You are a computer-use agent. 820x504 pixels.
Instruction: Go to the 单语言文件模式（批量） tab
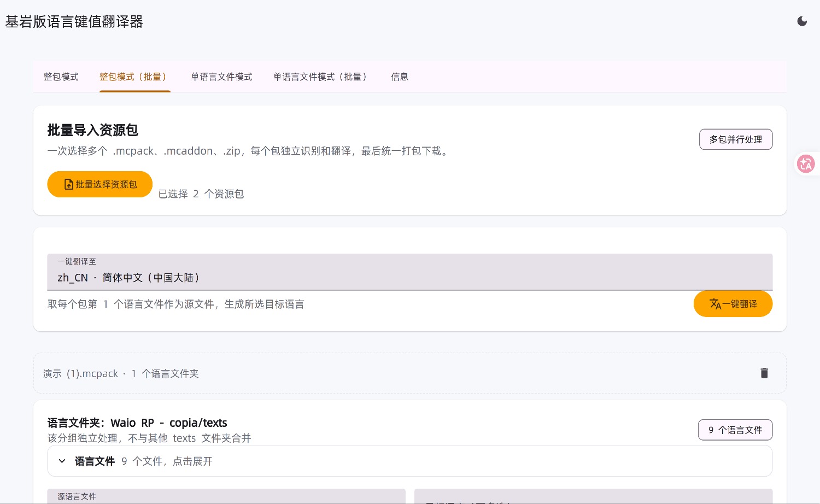(322, 77)
